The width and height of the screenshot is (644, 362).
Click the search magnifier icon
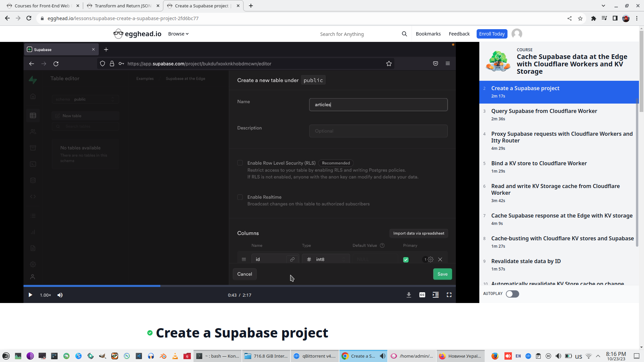pyautogui.click(x=404, y=34)
